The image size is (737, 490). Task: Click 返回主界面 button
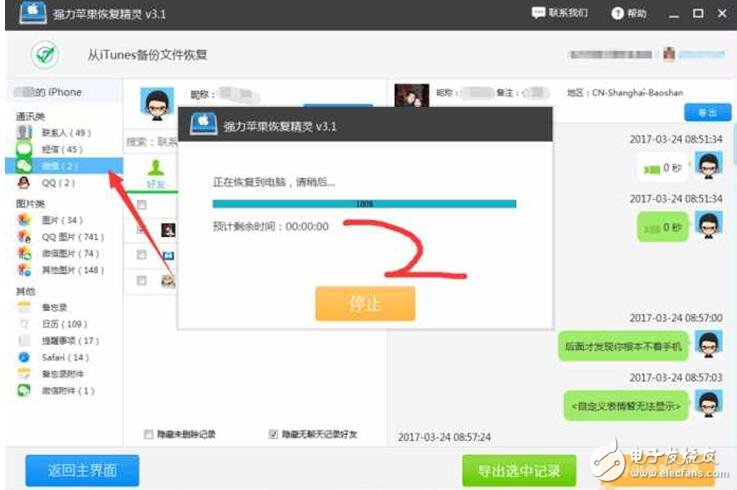click(82, 470)
